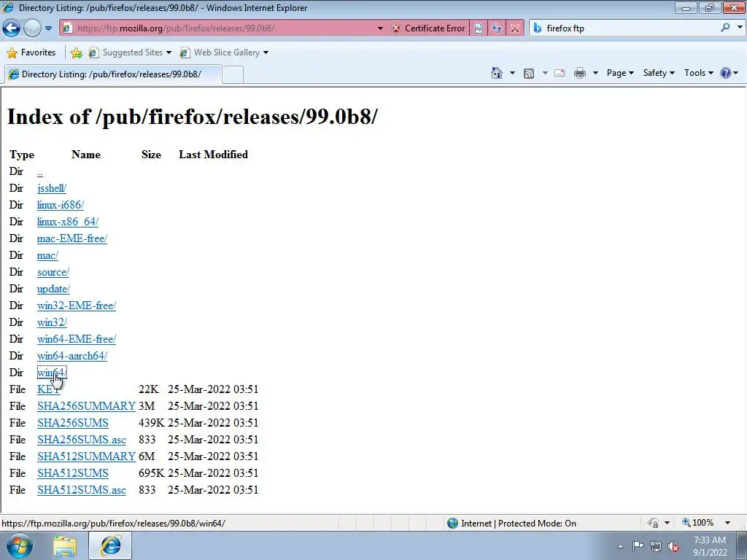Click the 100% zoom level button

(697, 523)
